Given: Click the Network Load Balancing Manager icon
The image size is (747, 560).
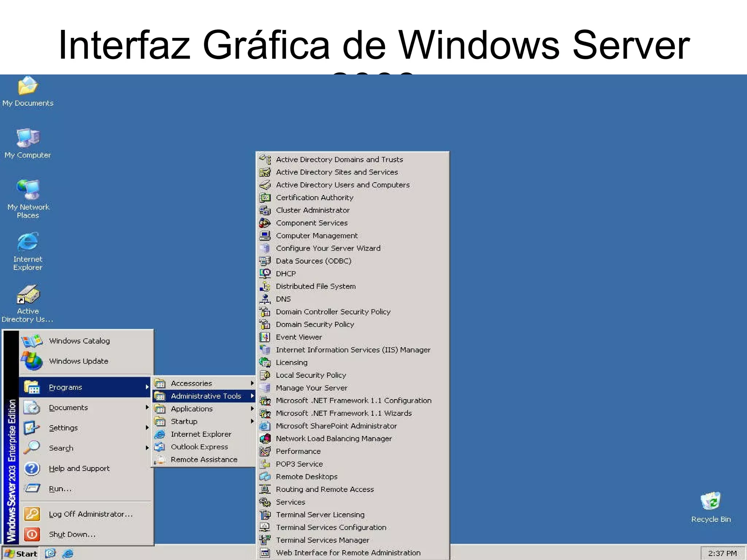Looking at the screenshot, I should click(x=265, y=439).
